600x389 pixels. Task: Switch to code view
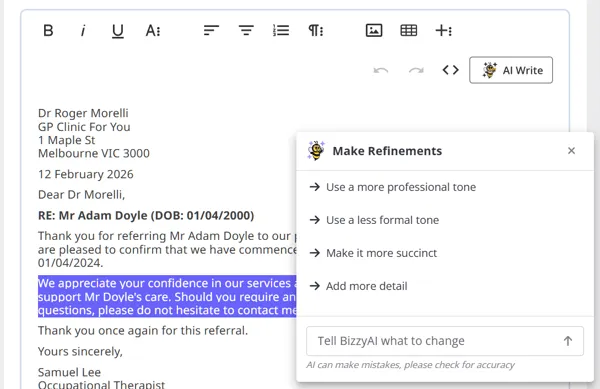450,70
